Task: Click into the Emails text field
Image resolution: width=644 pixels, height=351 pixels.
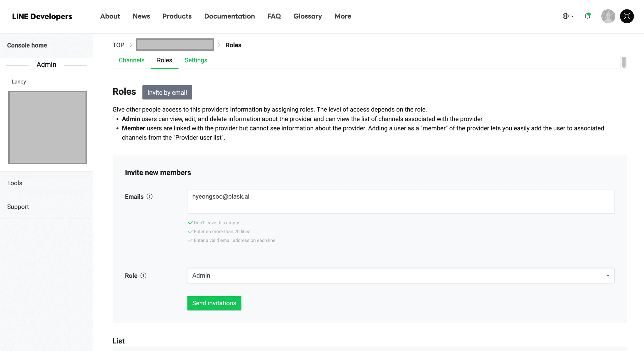Action: coord(401,201)
